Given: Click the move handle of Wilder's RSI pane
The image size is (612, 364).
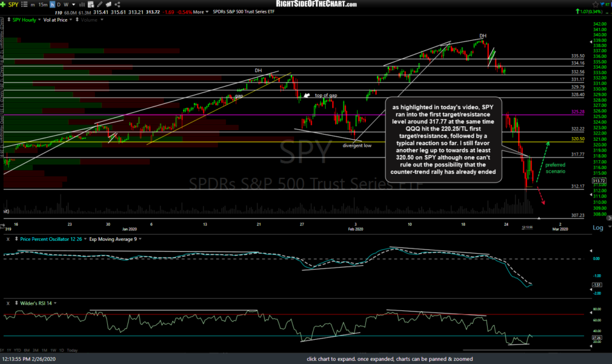Looking at the screenshot, I should pyautogui.click(x=17, y=303).
